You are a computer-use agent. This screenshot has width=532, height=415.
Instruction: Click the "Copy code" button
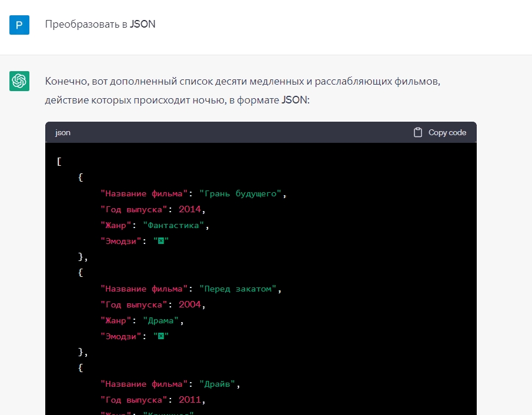point(440,132)
